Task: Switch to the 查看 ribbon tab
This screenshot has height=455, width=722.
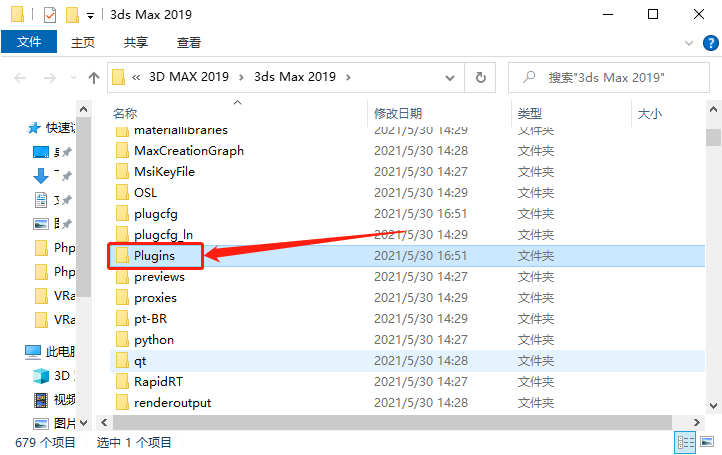Action: coord(189,42)
